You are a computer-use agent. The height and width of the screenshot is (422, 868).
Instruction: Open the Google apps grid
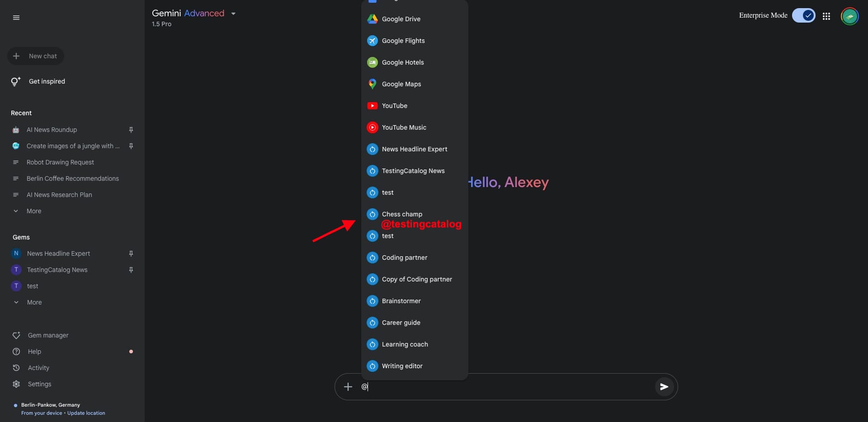[x=826, y=16]
